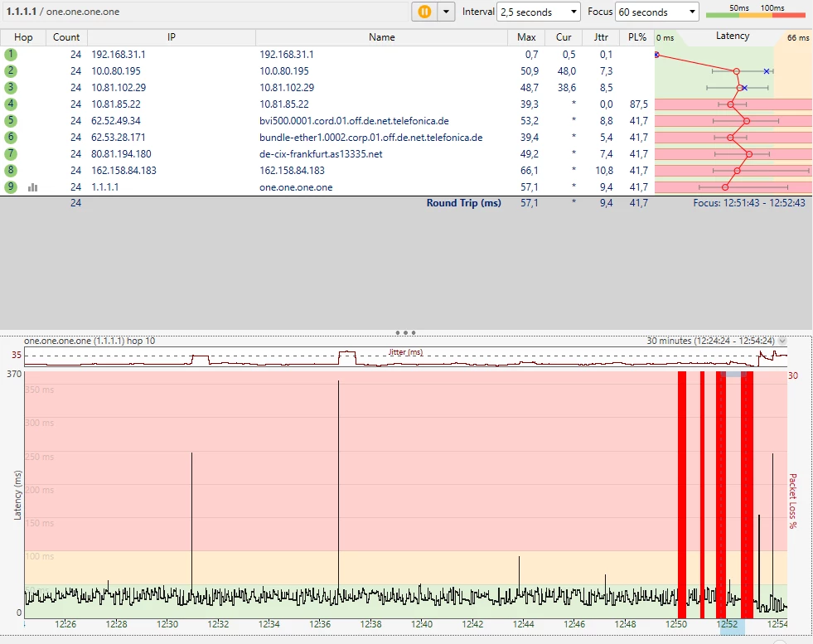This screenshot has height=644, width=813.
Task: Sort by the Hop column header
Action: (23, 37)
